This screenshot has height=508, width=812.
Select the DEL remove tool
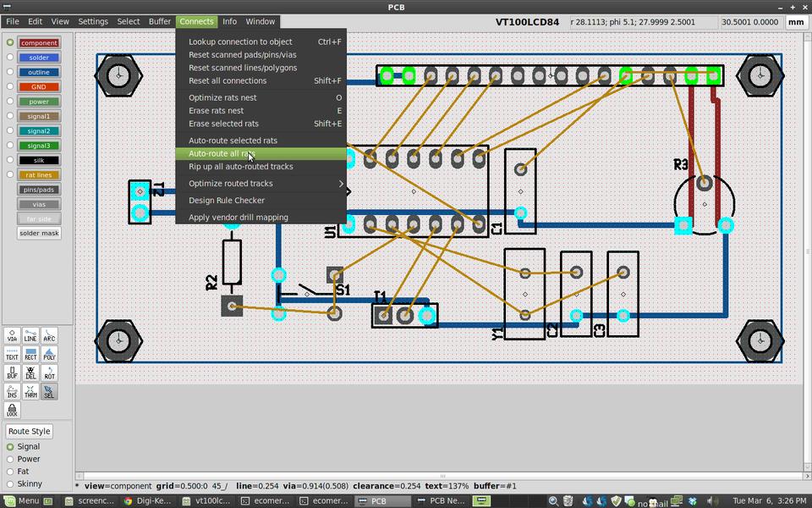pyautogui.click(x=30, y=372)
